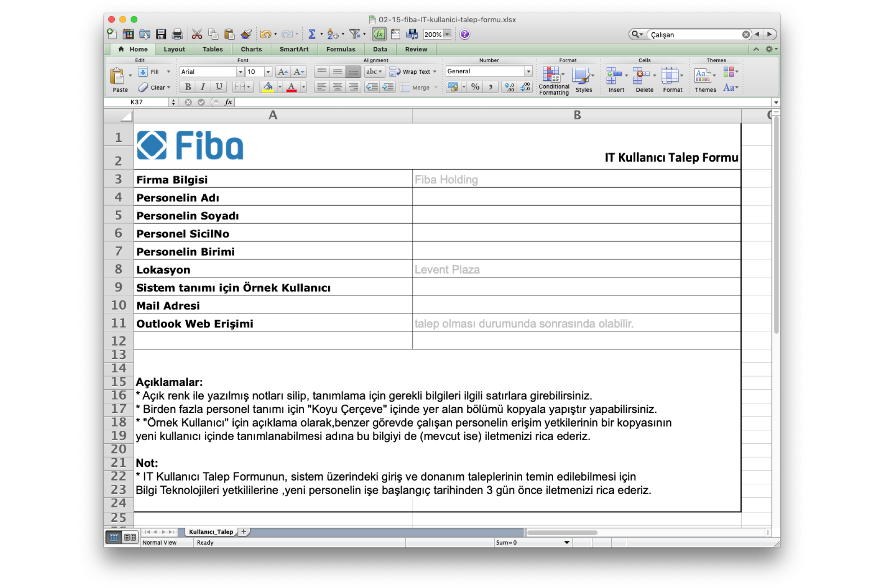The height and width of the screenshot is (588, 885).
Task: Open the borders dropdown arrow
Action: (x=248, y=87)
